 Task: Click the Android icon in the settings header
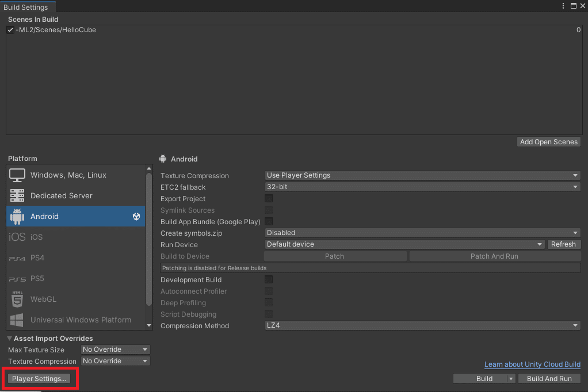coord(163,159)
